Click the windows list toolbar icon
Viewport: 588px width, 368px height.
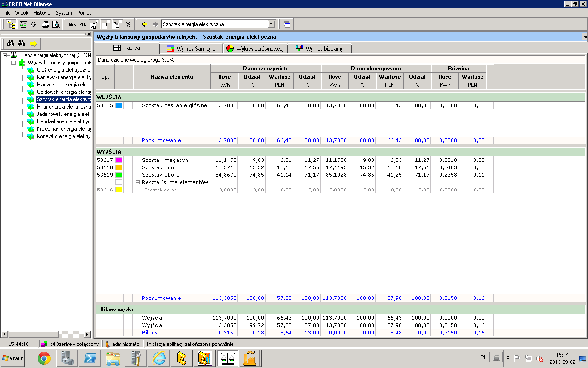[x=287, y=24]
